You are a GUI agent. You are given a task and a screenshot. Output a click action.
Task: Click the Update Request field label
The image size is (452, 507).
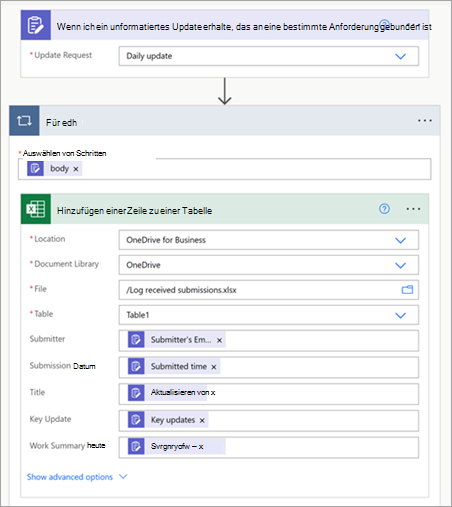point(63,55)
